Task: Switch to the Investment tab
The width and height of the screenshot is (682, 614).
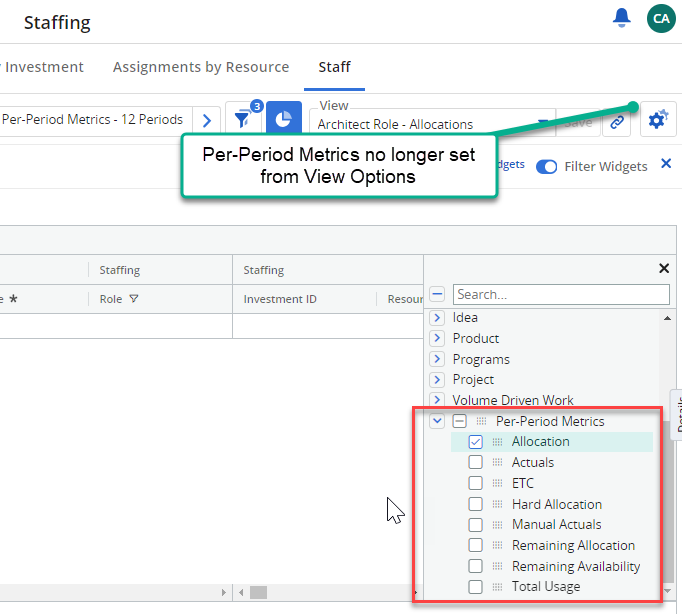Action: coord(43,67)
